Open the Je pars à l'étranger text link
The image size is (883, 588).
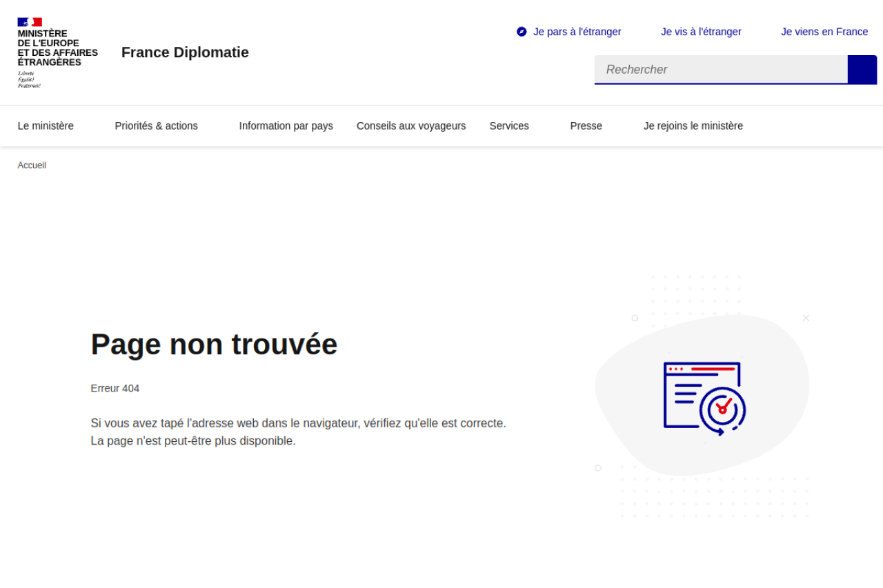pyautogui.click(x=577, y=32)
